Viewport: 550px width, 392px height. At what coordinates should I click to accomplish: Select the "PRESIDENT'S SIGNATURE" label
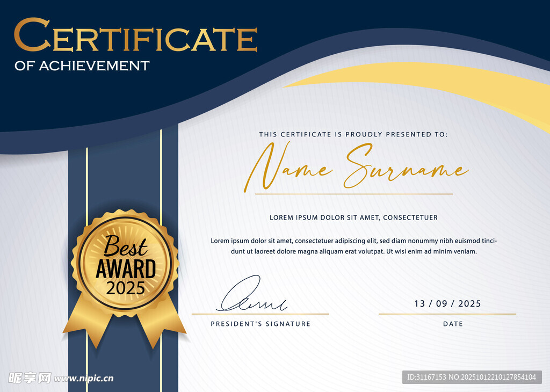260,324
